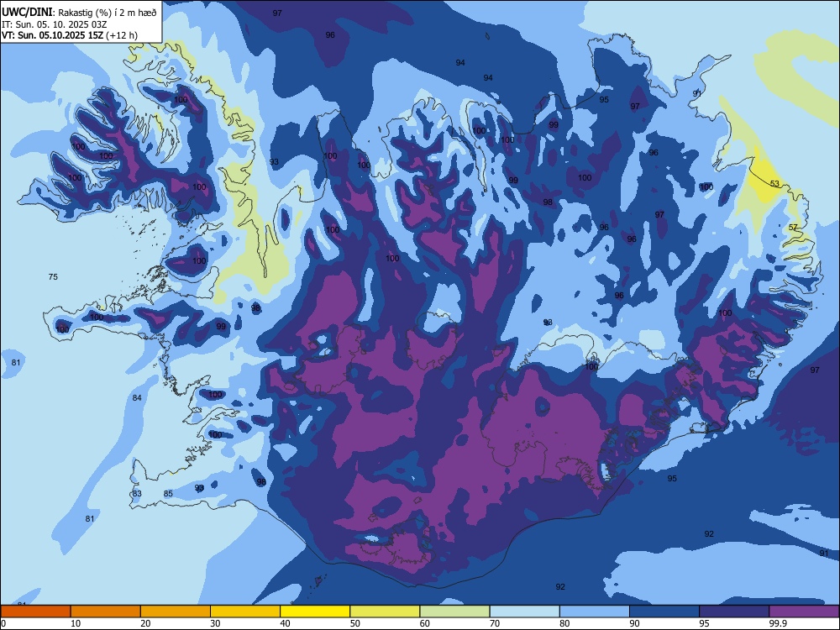The width and height of the screenshot is (840, 630).
Task: Click the light blue 80–90% legend swatch
Action: [595, 612]
